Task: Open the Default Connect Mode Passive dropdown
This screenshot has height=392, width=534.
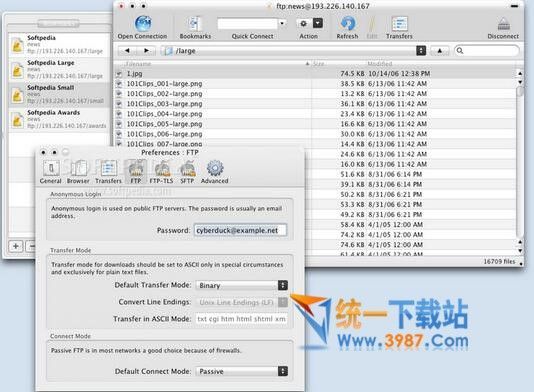Action: pos(242,371)
